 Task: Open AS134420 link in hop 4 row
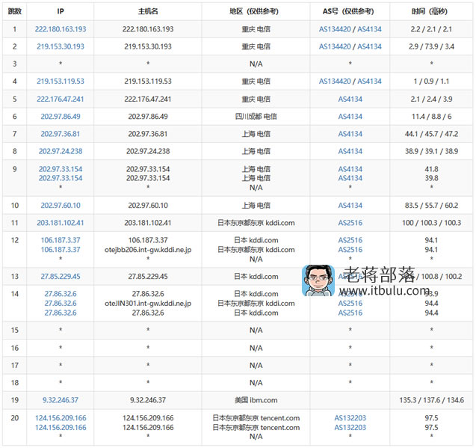click(335, 82)
